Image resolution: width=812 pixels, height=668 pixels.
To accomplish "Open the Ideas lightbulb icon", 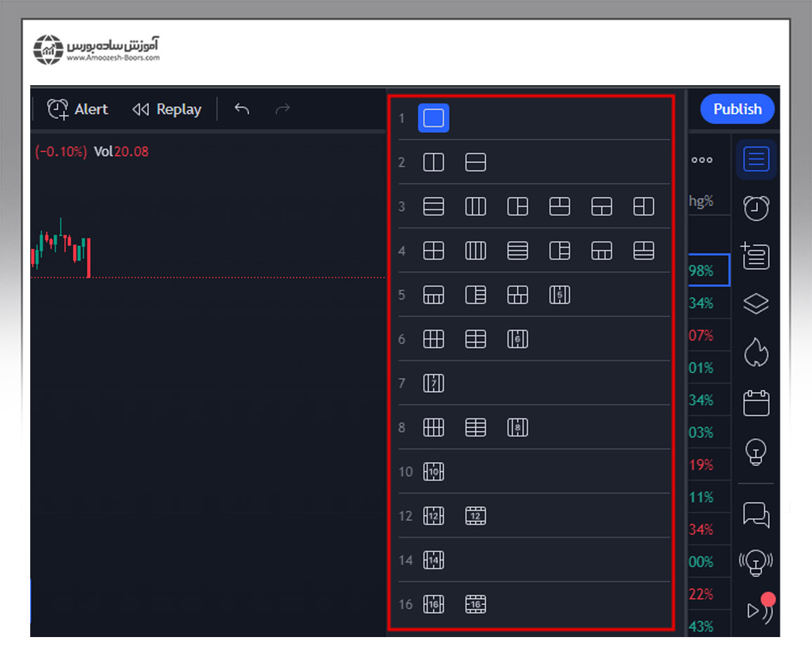I will [x=756, y=452].
